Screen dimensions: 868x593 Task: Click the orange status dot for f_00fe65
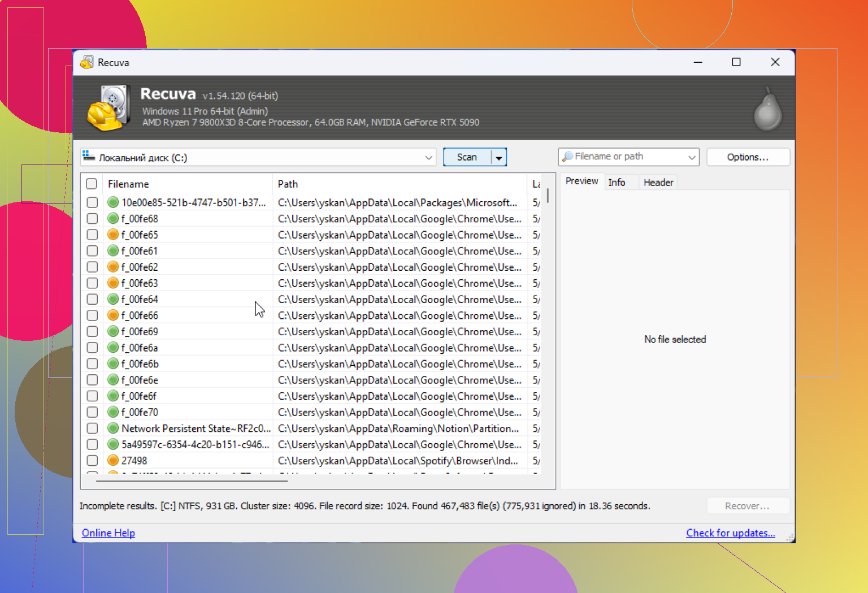(113, 235)
